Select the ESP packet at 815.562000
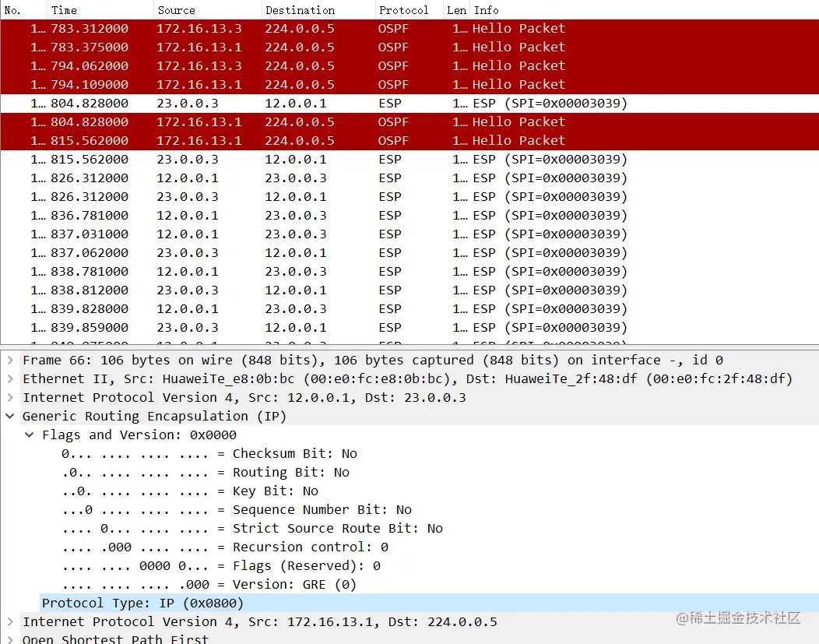 coord(409,160)
